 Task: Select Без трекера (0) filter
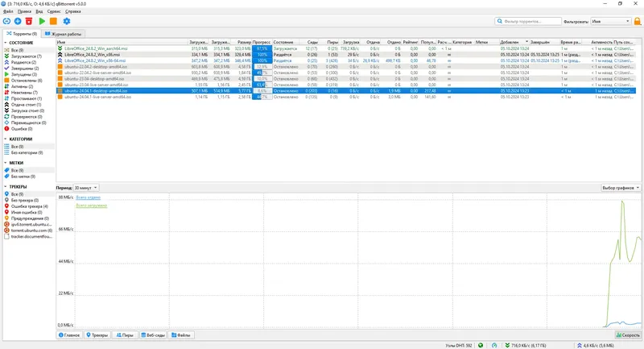pos(25,200)
